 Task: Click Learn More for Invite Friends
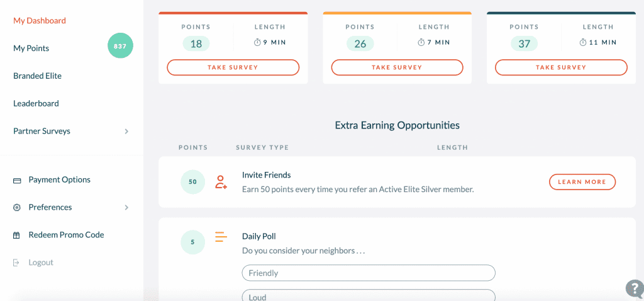tap(582, 182)
